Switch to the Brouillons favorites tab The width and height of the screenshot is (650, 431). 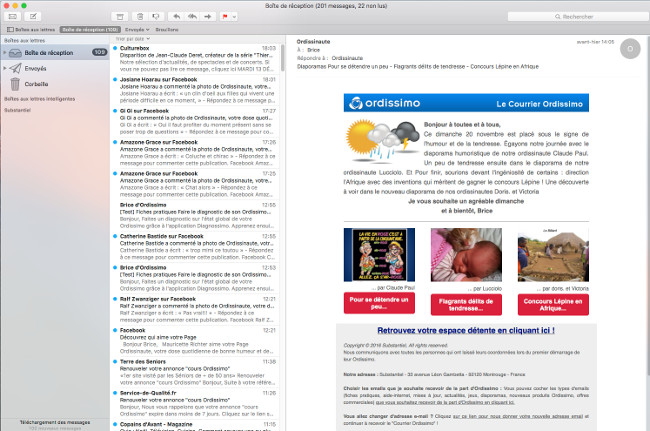tap(167, 29)
